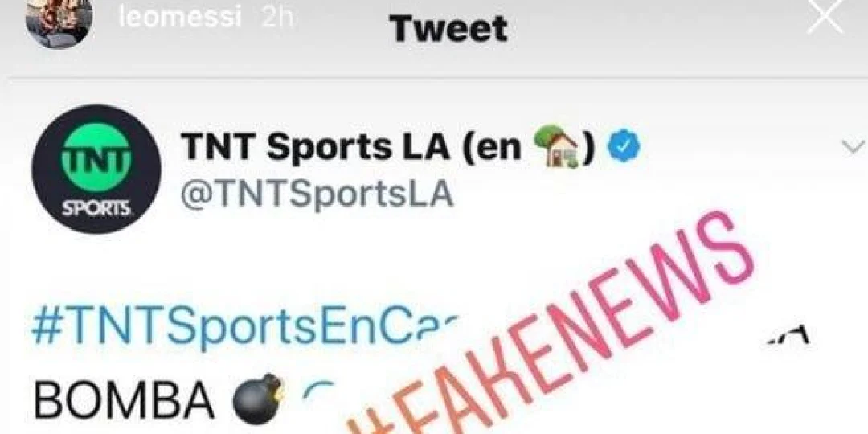This screenshot has height=434, width=868.
Task: Tap the leomessi username
Action: click(181, 18)
